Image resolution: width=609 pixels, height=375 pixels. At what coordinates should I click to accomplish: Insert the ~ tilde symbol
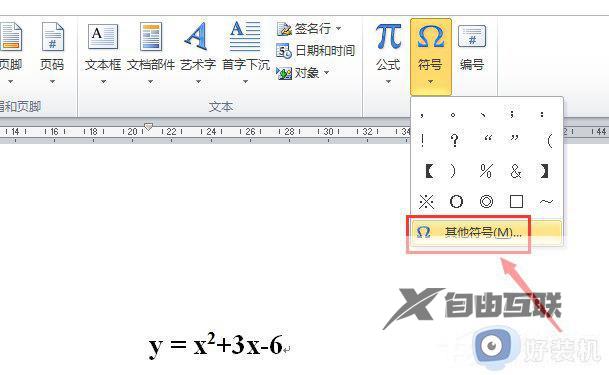pyautogui.click(x=546, y=201)
